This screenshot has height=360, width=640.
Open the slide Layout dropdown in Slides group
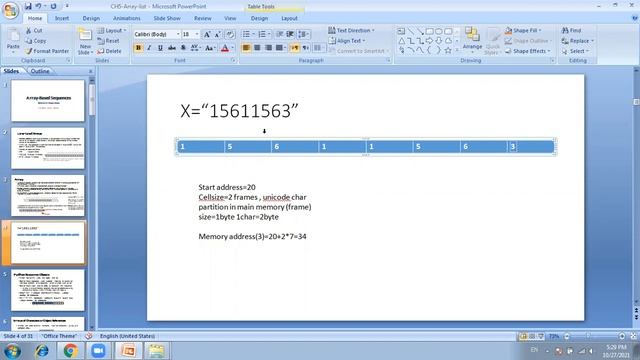pos(112,31)
